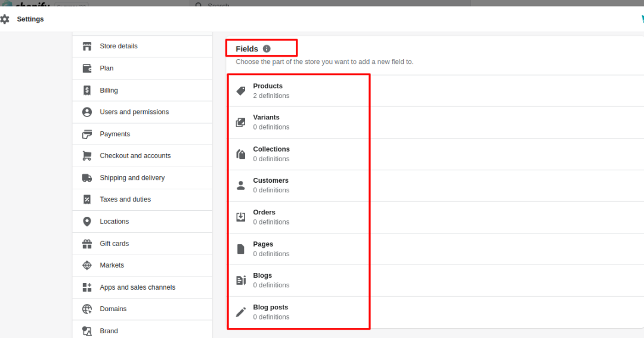Click the Checkout cart icon

tap(87, 156)
